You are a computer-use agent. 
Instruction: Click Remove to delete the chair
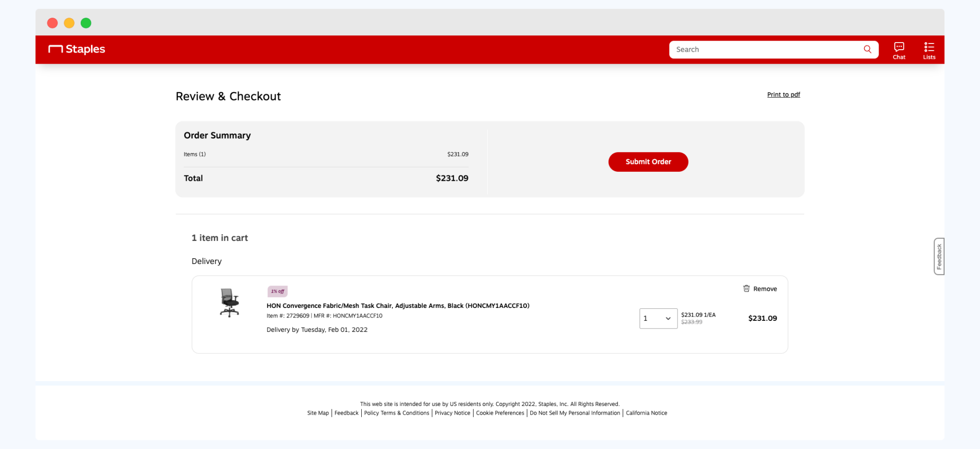click(x=765, y=288)
